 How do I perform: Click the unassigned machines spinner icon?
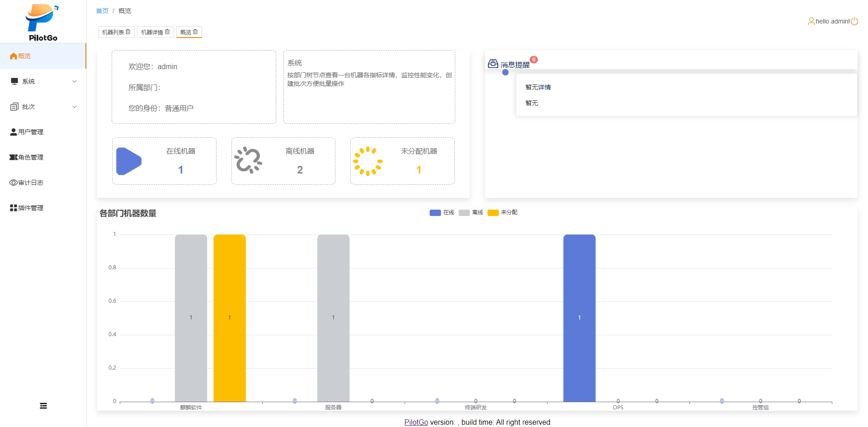(x=368, y=161)
